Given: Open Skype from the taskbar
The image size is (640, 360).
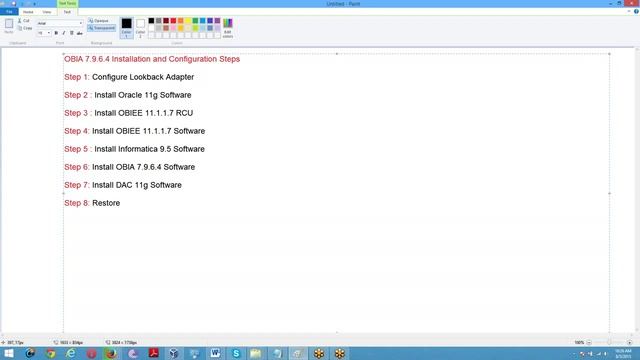Looking at the screenshot, I should tap(236, 353).
